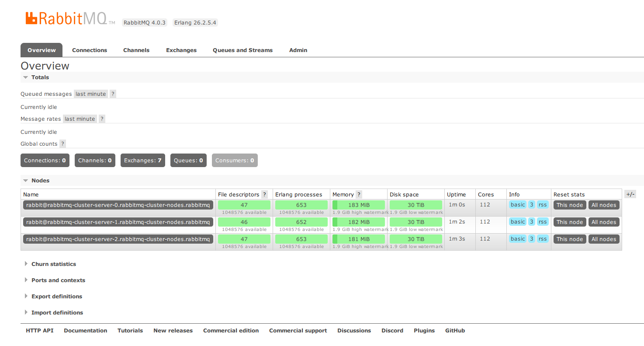Viewport: 644px width, 346px height.
Task: Open the Commercial edition link
Action: (x=231, y=331)
